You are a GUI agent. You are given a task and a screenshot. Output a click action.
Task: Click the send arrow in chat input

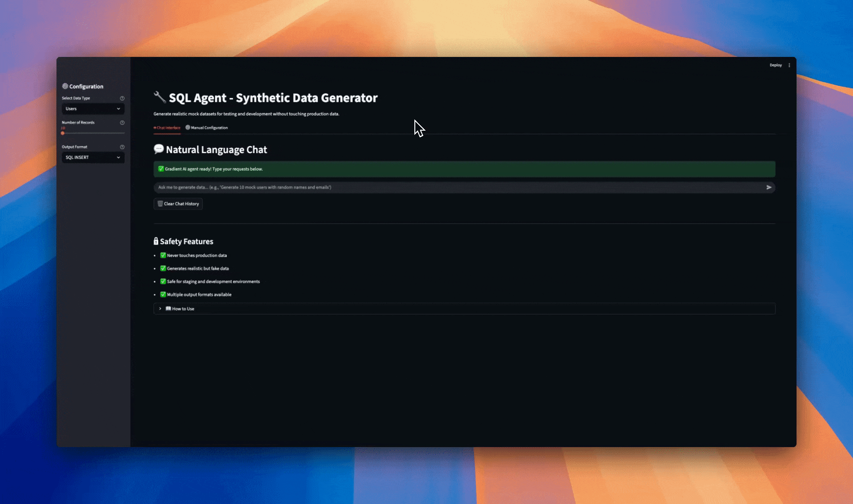[768, 187]
